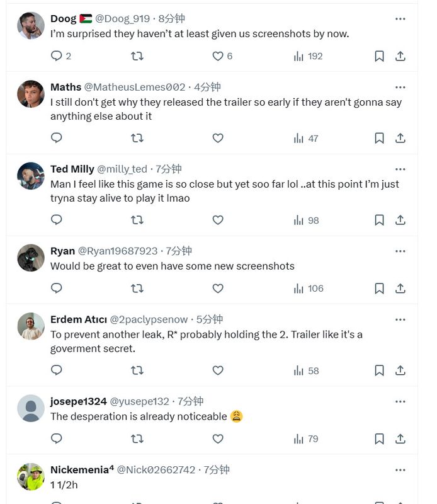This screenshot has height=504, width=437.
Task: Open Ted Milly's profile via display name
Action: 72,169
